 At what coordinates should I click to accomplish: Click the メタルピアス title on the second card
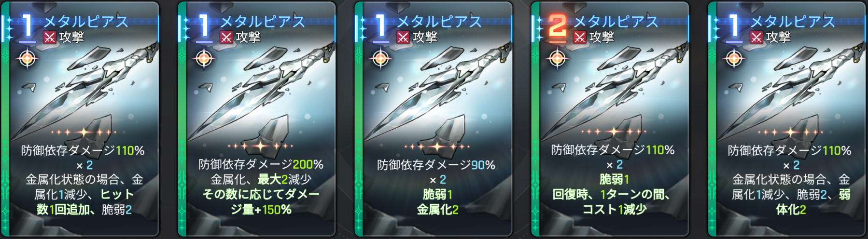(263, 22)
